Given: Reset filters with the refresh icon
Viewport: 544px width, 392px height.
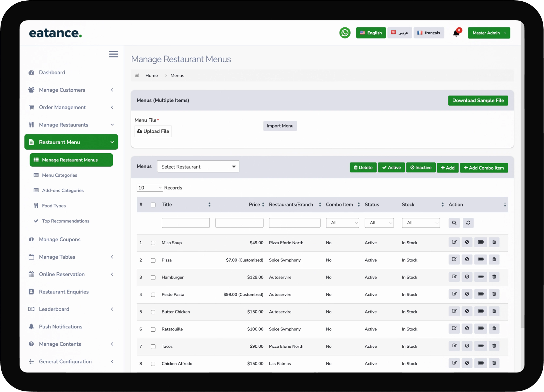Looking at the screenshot, I should click(468, 223).
